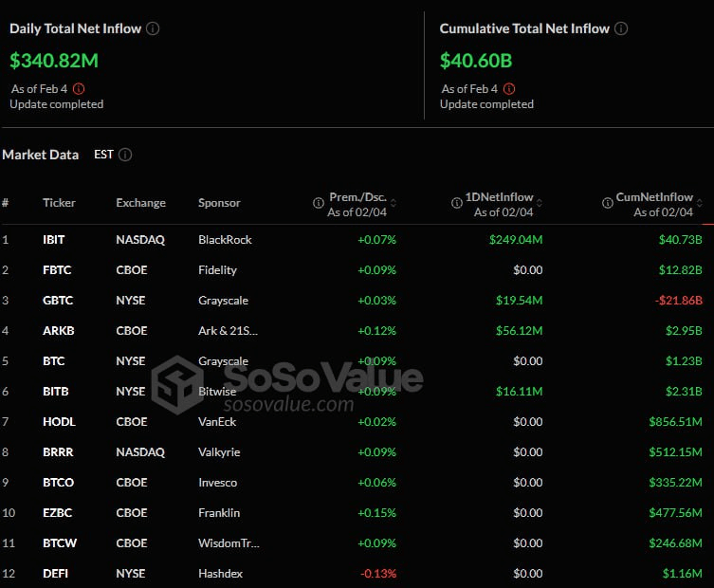Sort table by 1DNetInflow arrows
Screen dimensions: 714x588
click(x=540, y=203)
